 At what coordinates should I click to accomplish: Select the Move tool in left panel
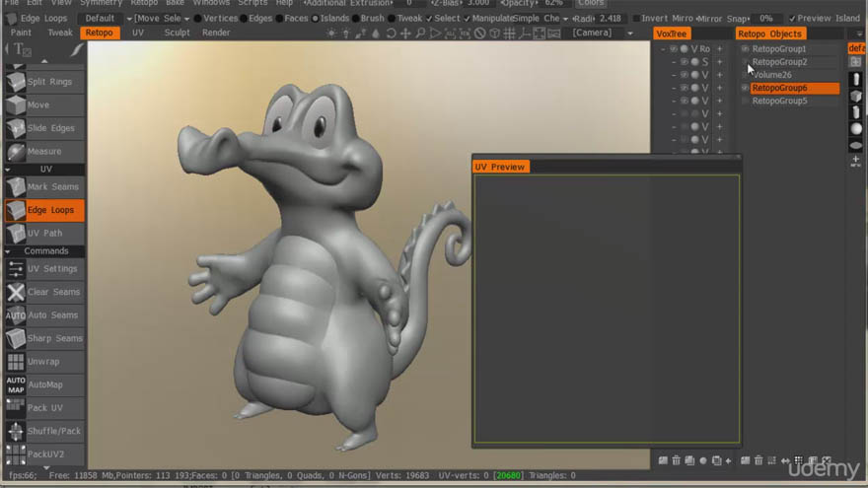pos(44,105)
